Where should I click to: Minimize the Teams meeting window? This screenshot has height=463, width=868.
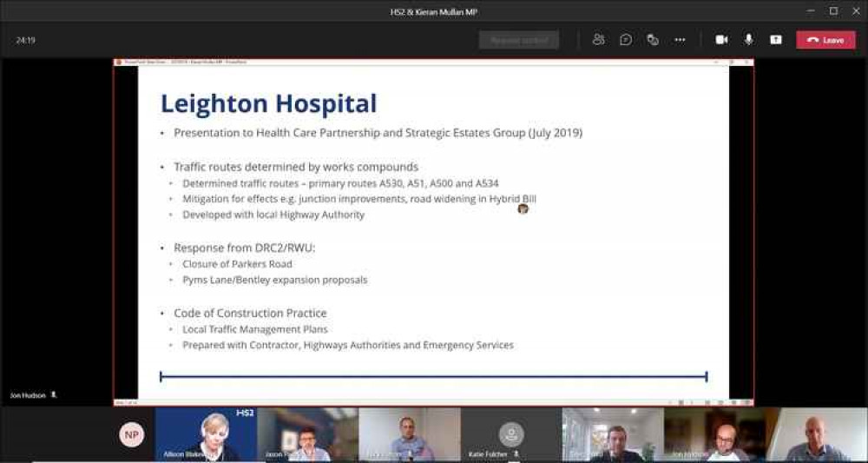click(x=811, y=11)
